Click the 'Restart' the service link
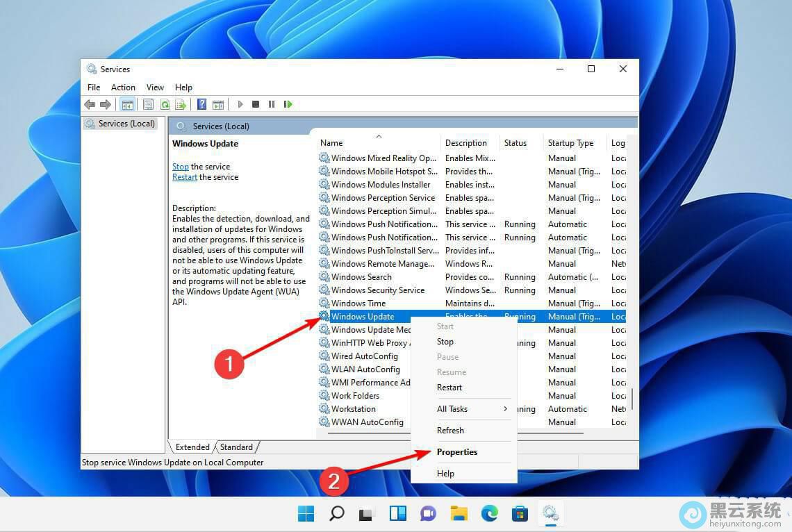The width and height of the screenshot is (792, 532). (185, 177)
